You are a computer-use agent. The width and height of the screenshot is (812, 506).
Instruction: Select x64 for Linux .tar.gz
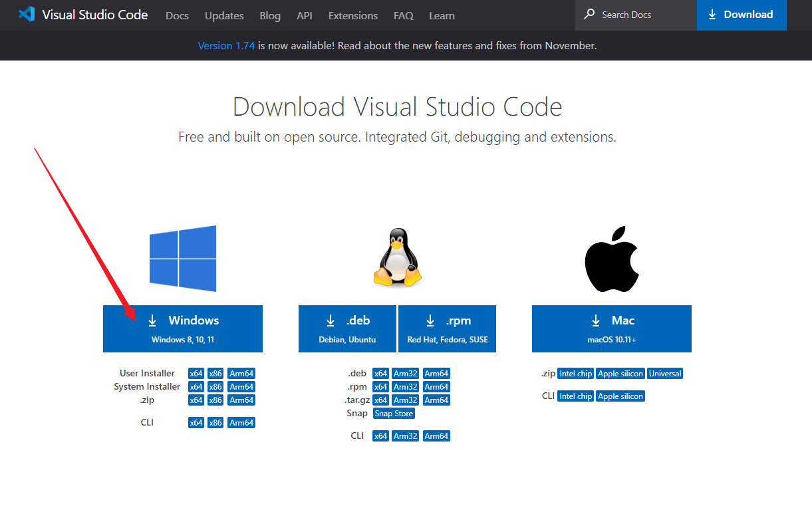[x=380, y=400]
